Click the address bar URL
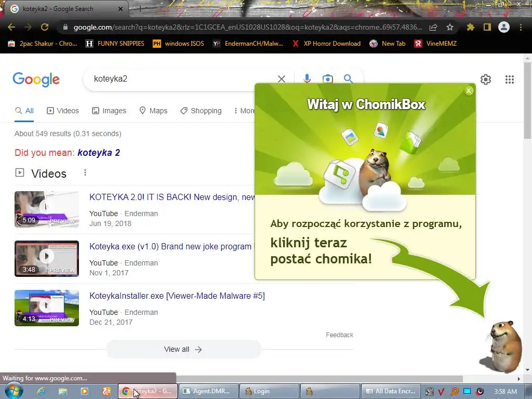 248,27
